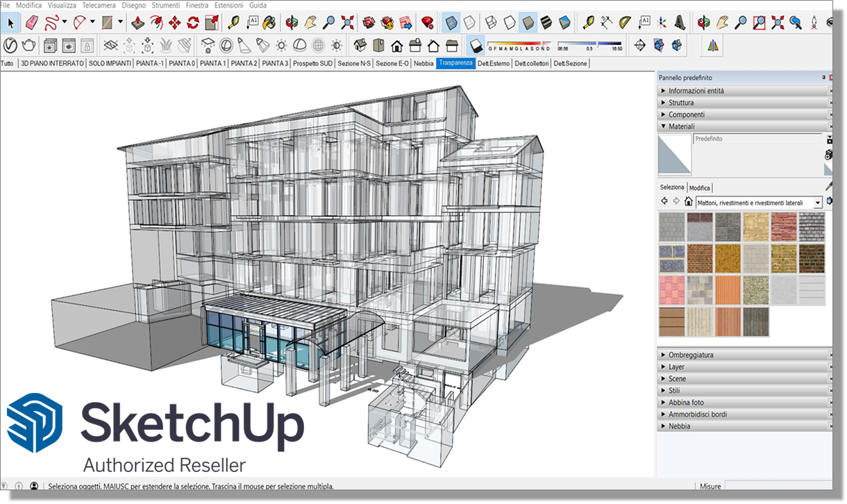This screenshot has width=847, height=504.
Task: Select the Rectangle shape tool
Action: pyautogui.click(x=108, y=23)
